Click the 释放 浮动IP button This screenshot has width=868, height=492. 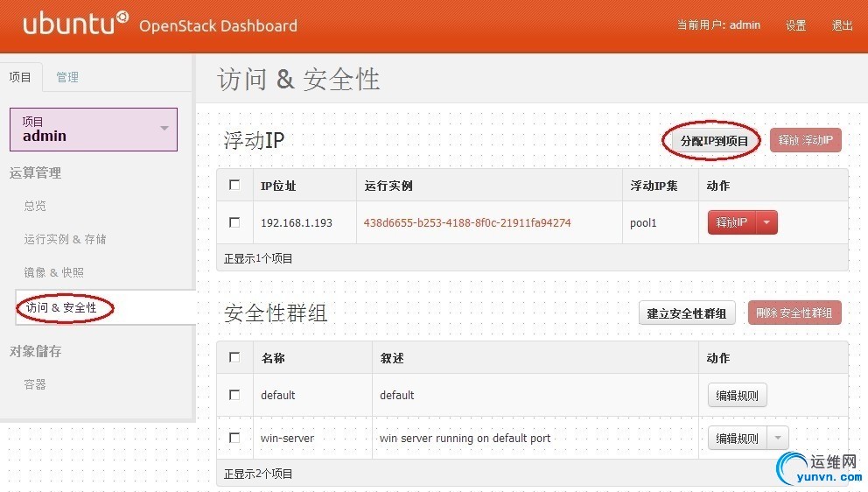coord(806,140)
